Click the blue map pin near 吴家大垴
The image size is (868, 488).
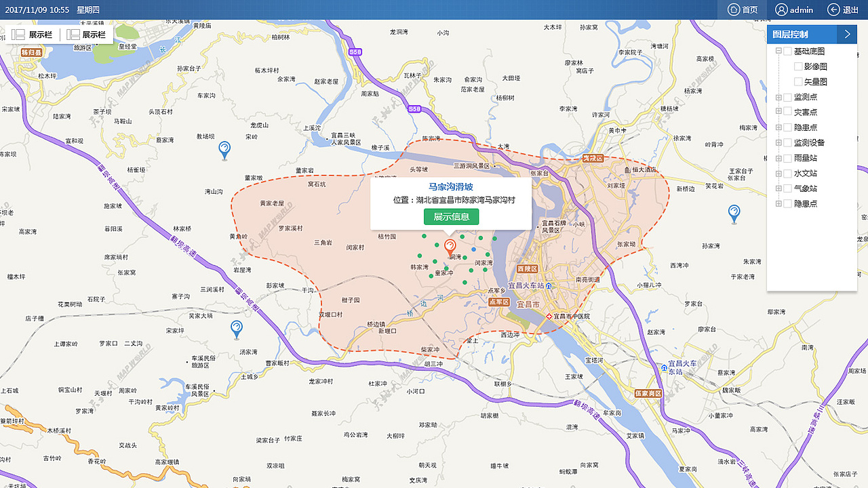(x=237, y=330)
